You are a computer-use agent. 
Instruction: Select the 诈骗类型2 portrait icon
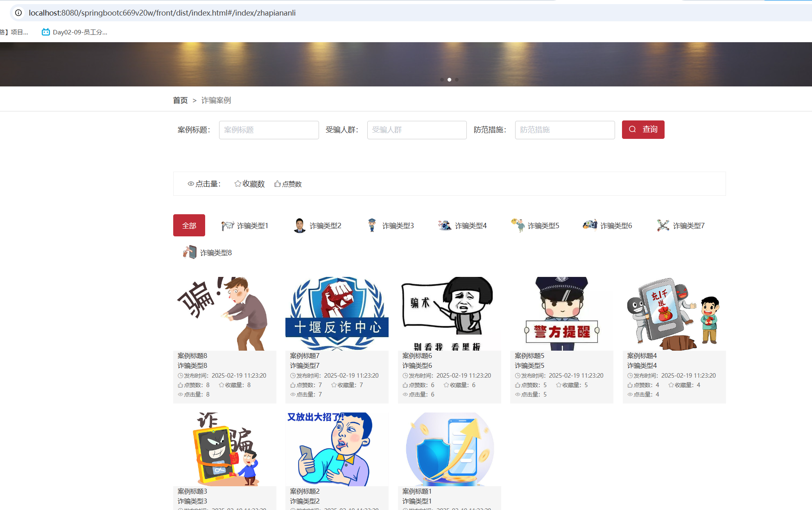tap(300, 225)
